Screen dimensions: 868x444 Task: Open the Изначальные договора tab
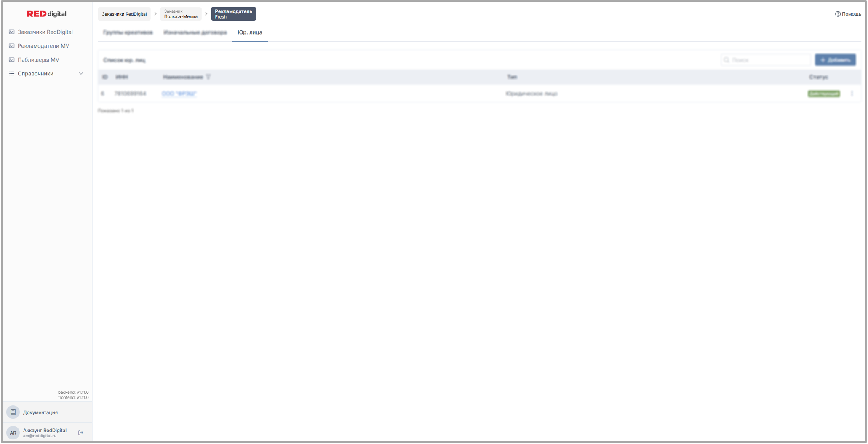click(195, 32)
